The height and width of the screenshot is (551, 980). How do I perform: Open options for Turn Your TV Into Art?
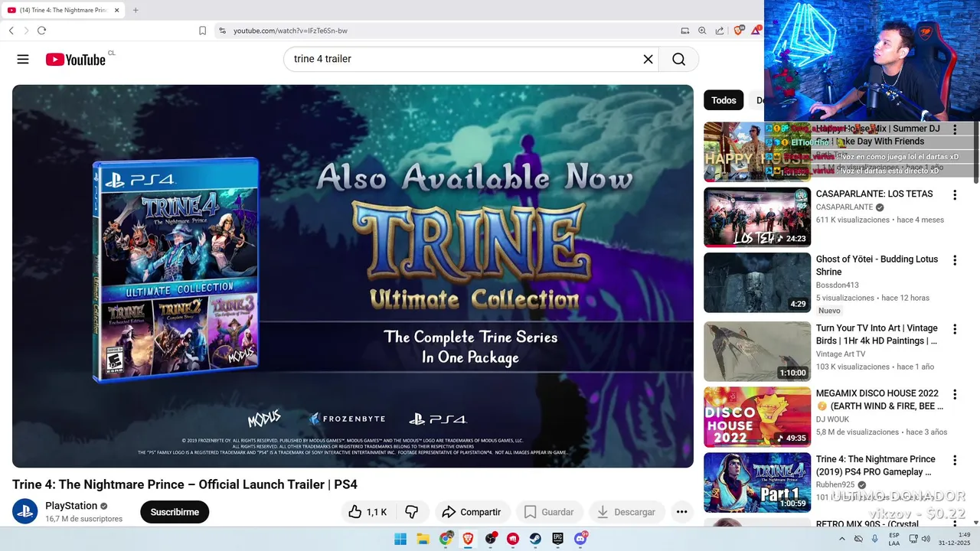955,329
